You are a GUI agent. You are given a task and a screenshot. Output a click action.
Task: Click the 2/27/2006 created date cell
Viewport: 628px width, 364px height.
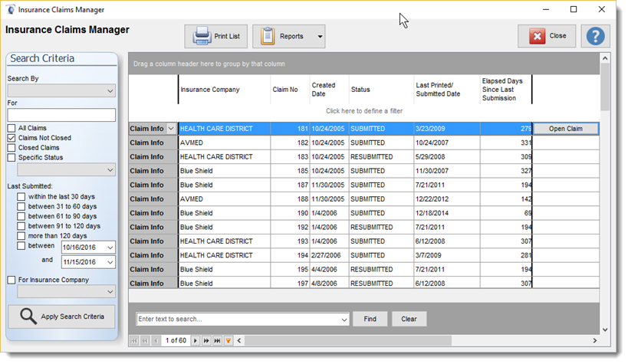pyautogui.click(x=329, y=255)
